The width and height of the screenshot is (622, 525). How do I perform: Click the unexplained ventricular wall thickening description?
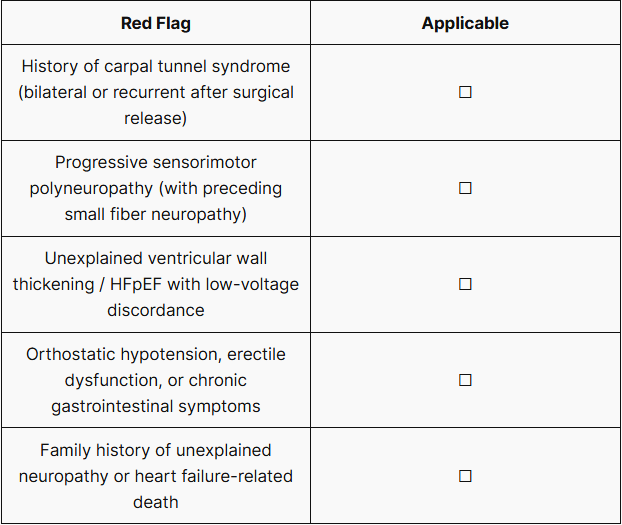click(x=155, y=284)
